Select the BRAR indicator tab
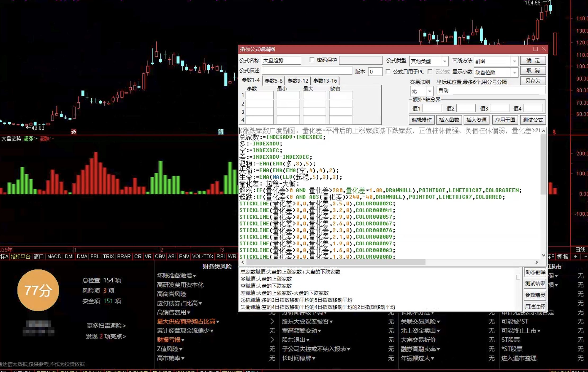 pos(124,256)
